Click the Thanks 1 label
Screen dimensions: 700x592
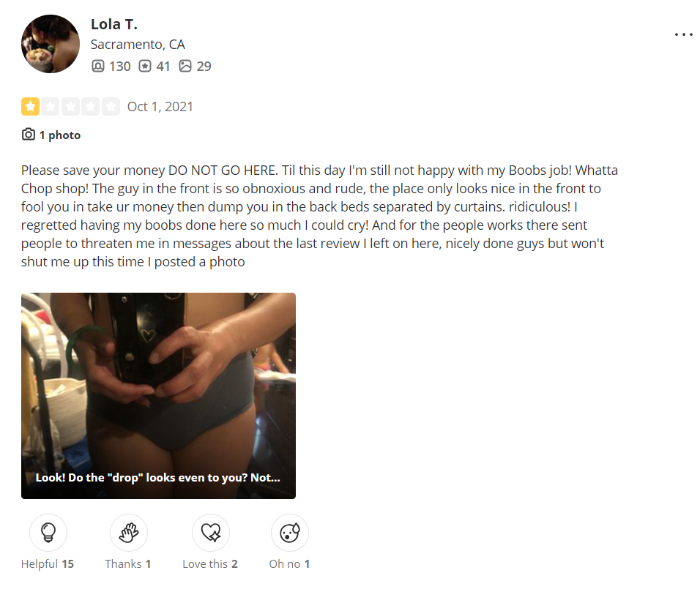point(128,564)
